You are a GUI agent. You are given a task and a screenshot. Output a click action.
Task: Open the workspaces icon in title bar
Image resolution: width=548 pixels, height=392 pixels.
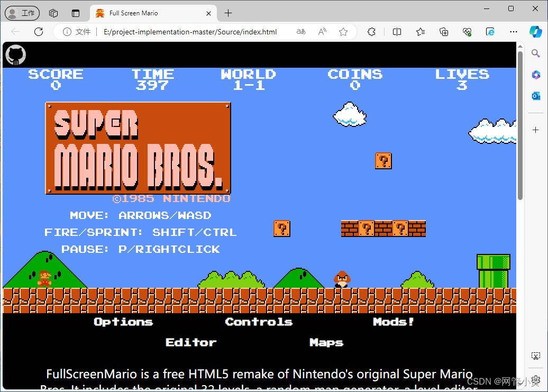53,13
